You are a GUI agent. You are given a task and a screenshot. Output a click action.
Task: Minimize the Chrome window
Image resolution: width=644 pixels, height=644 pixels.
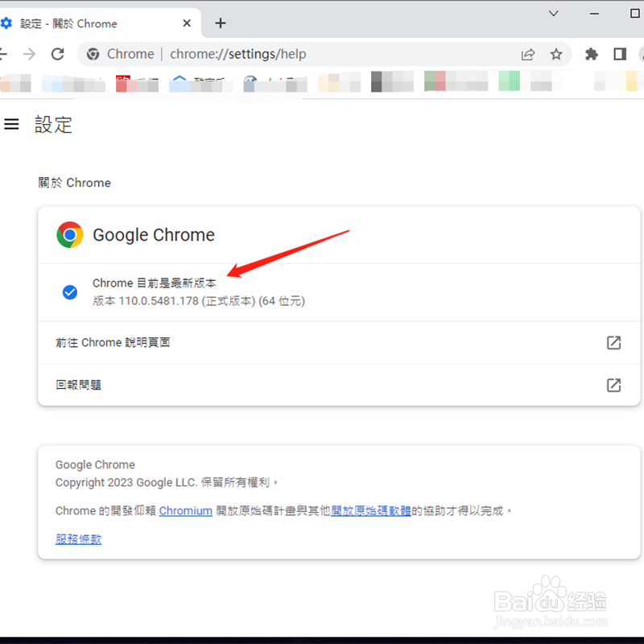(x=594, y=14)
